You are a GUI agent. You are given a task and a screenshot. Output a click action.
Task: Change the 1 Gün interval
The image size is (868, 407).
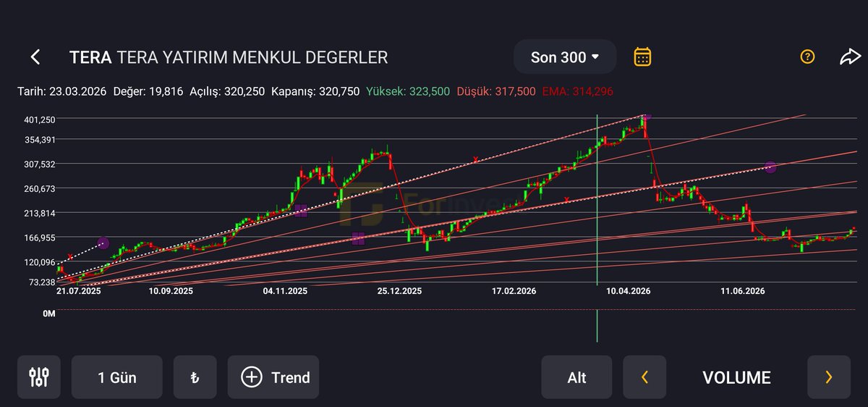point(117,377)
